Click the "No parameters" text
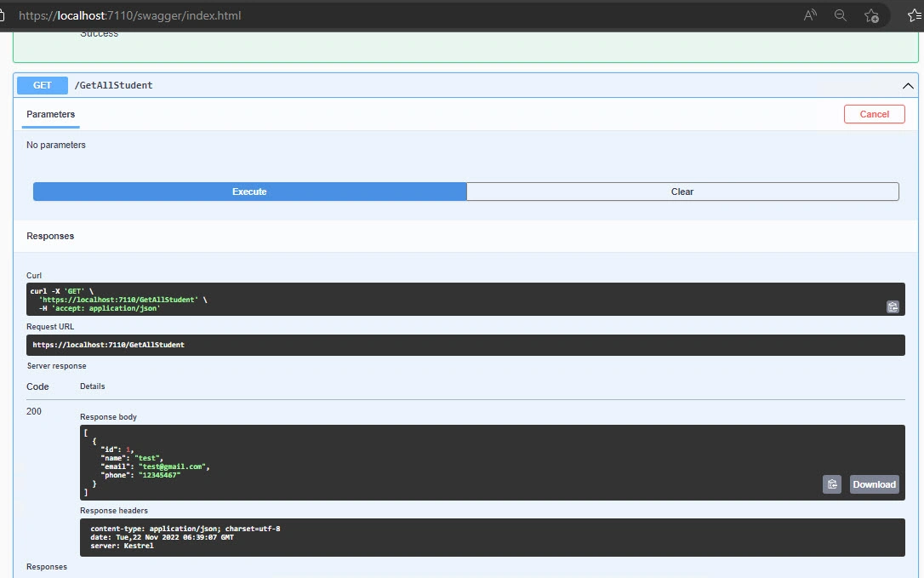This screenshot has height=578, width=924. click(56, 145)
